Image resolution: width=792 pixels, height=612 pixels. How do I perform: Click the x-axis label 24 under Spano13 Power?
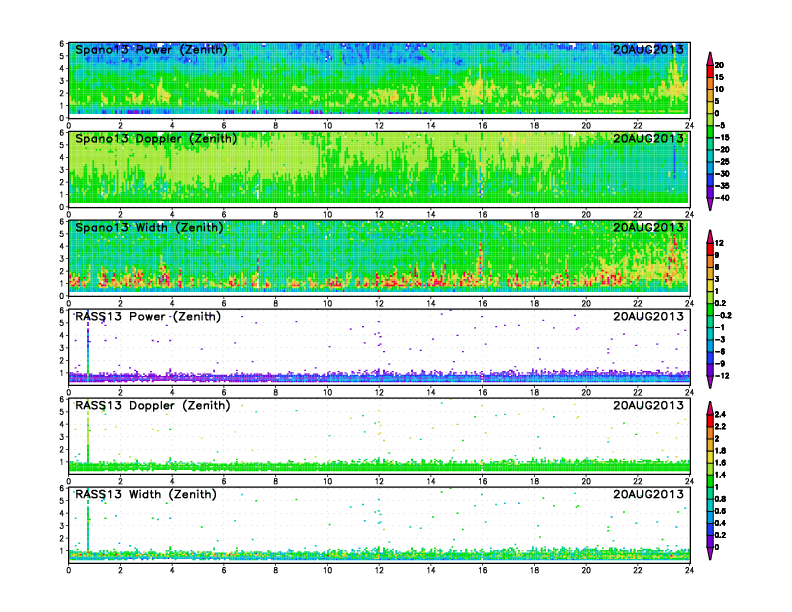[689, 125]
